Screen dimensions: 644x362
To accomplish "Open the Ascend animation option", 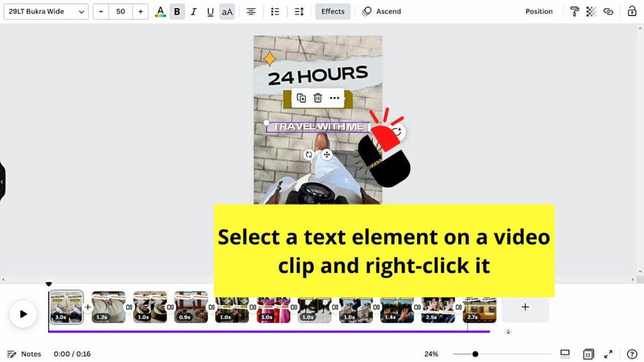I will pos(381,11).
